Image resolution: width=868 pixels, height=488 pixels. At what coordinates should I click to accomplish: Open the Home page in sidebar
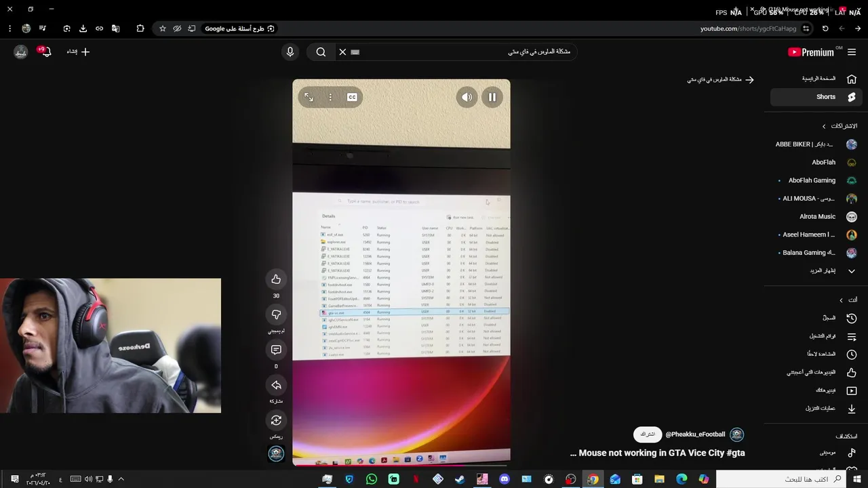[x=816, y=79]
